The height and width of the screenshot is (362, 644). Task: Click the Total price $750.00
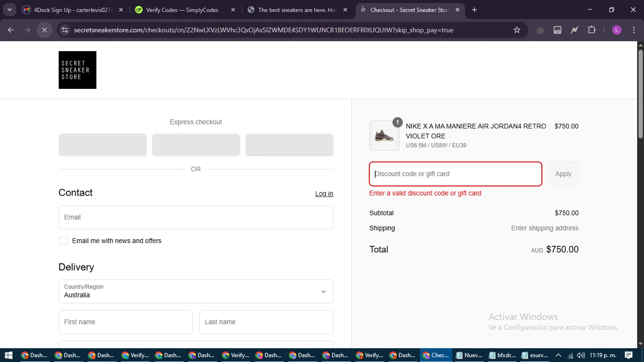(562, 249)
